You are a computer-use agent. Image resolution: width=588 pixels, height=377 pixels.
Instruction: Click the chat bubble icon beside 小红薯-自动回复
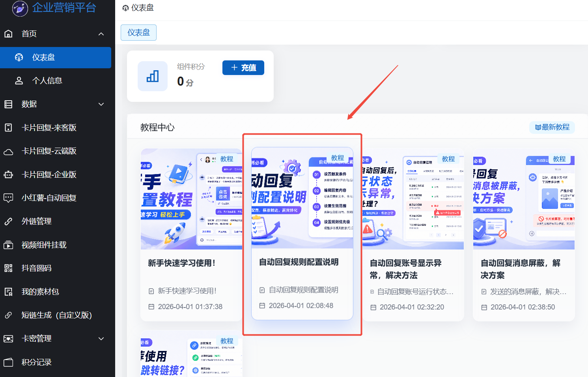[x=8, y=198]
